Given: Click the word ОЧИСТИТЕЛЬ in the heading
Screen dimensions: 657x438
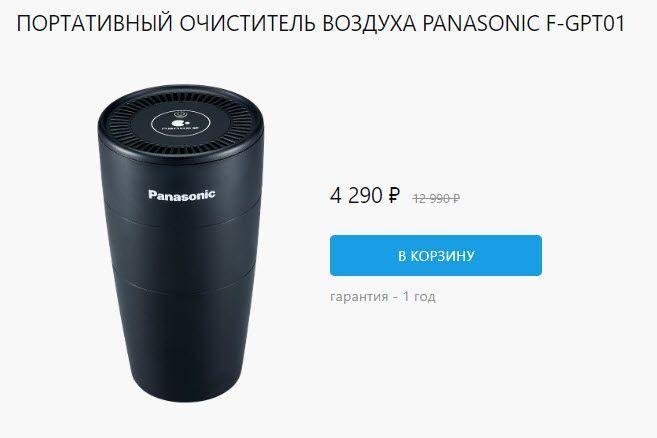Looking at the screenshot, I should coord(247,23).
